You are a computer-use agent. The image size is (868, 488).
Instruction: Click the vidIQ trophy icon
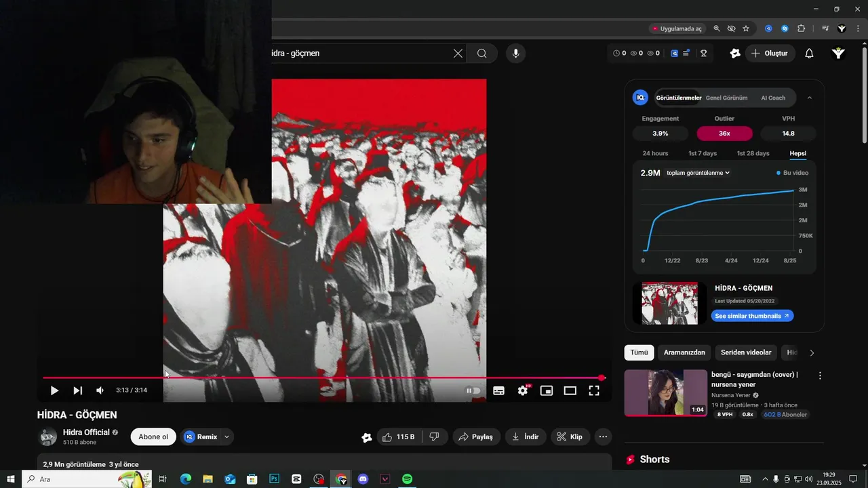[x=704, y=53]
